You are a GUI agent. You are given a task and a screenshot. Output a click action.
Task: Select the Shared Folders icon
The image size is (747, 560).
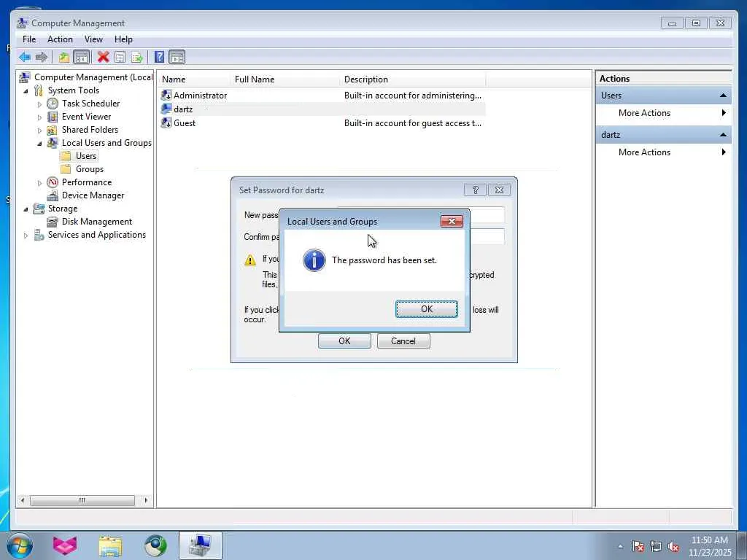point(53,130)
